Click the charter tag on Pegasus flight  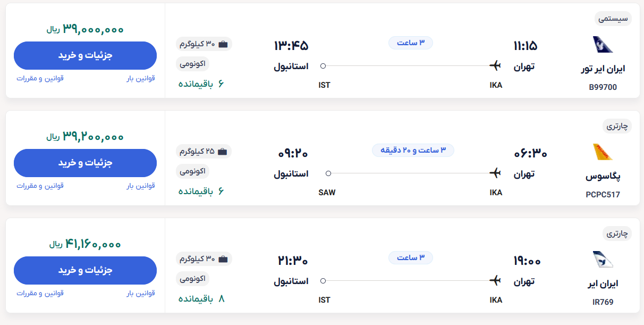click(x=617, y=126)
